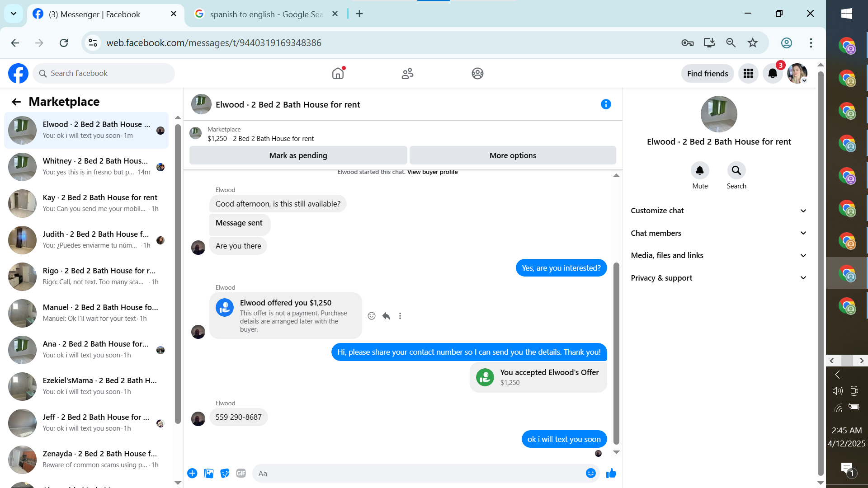Open more options for Elwood's offer message

[x=400, y=316]
